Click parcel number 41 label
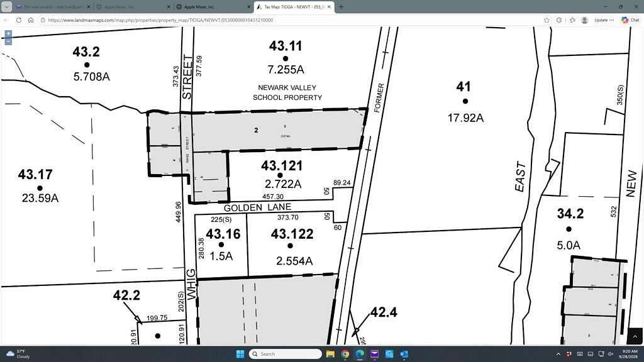This screenshot has width=644, height=362. (x=464, y=87)
